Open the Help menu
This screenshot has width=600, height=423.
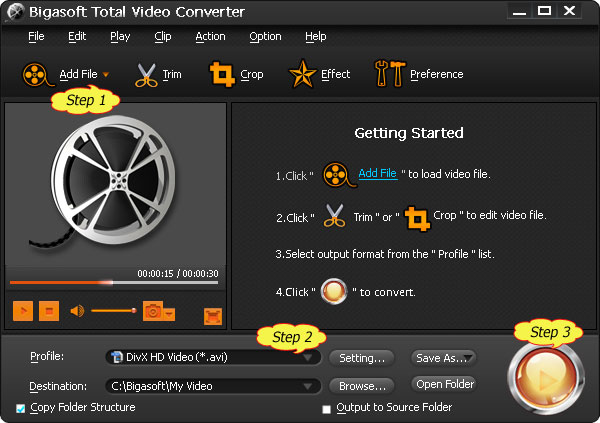click(x=316, y=36)
